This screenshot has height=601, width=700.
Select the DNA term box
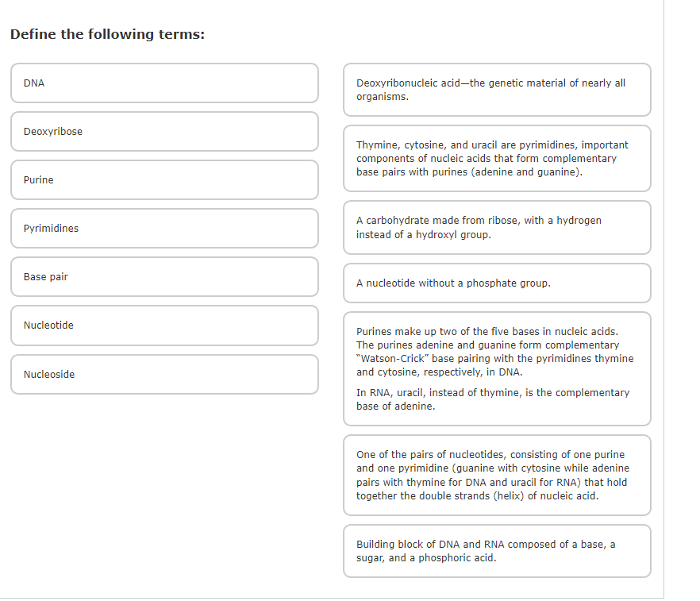pyautogui.click(x=164, y=83)
